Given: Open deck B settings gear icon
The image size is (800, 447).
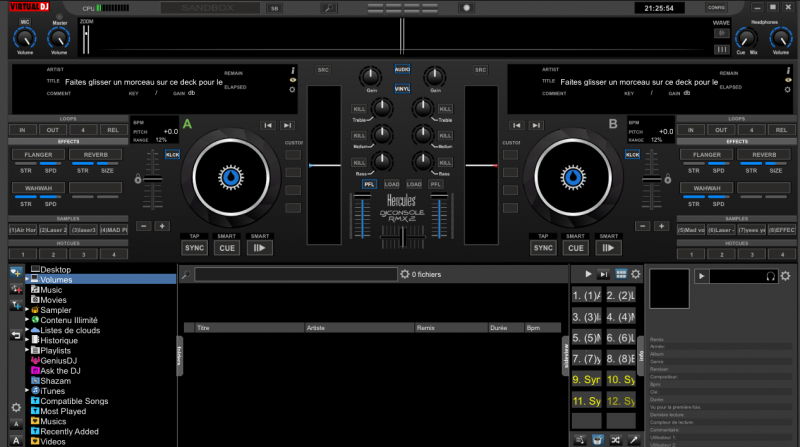Looking at the screenshot, I should (x=788, y=89).
